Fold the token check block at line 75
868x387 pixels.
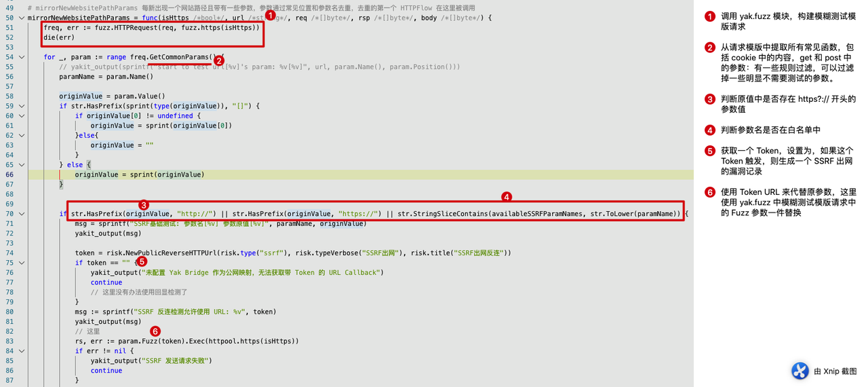click(22, 263)
